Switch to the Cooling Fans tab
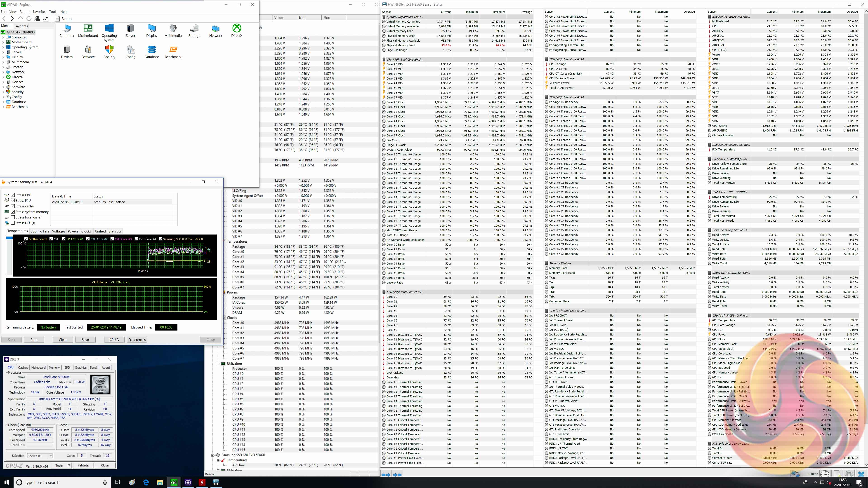The image size is (868, 488). click(x=40, y=231)
